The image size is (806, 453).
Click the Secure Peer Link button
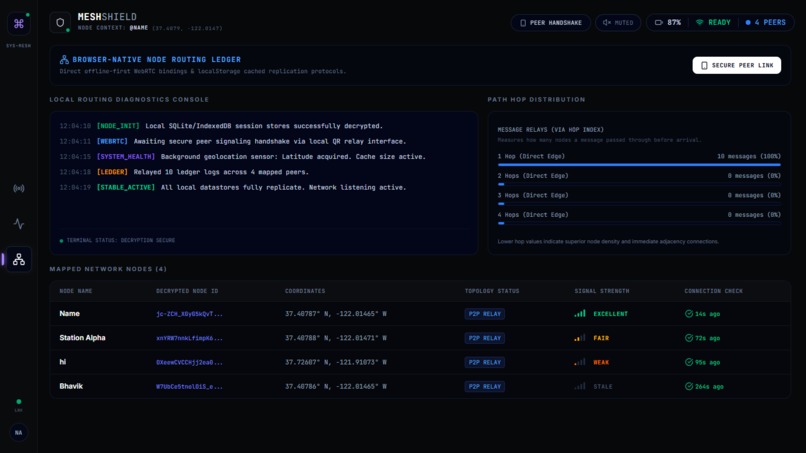(x=737, y=65)
